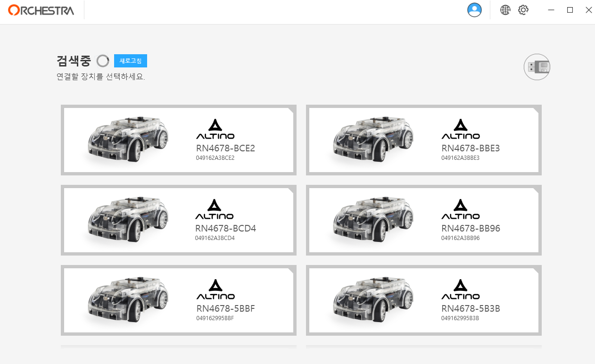Click the Altino logo above RN4678-BCE2

click(x=215, y=129)
